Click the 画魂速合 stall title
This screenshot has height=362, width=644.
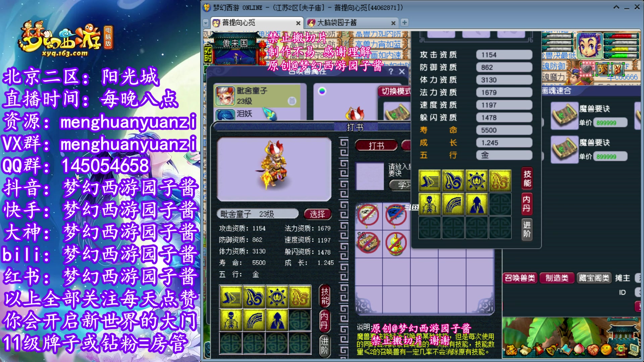click(556, 91)
